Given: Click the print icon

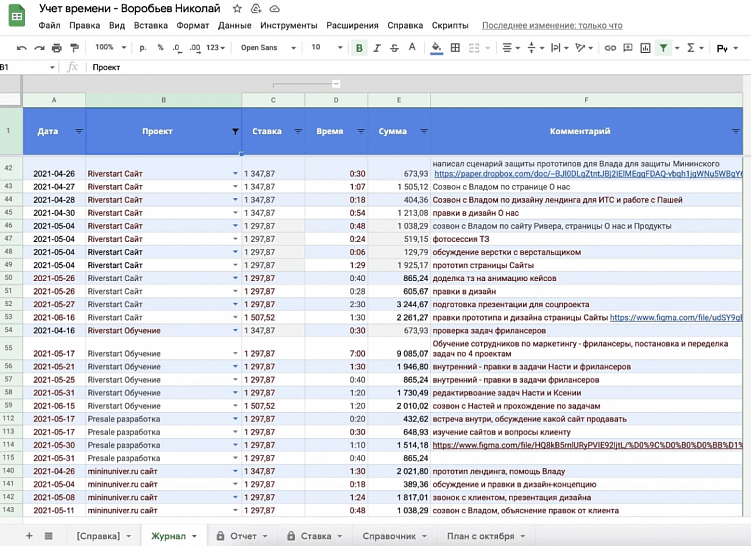Looking at the screenshot, I should point(56,48).
